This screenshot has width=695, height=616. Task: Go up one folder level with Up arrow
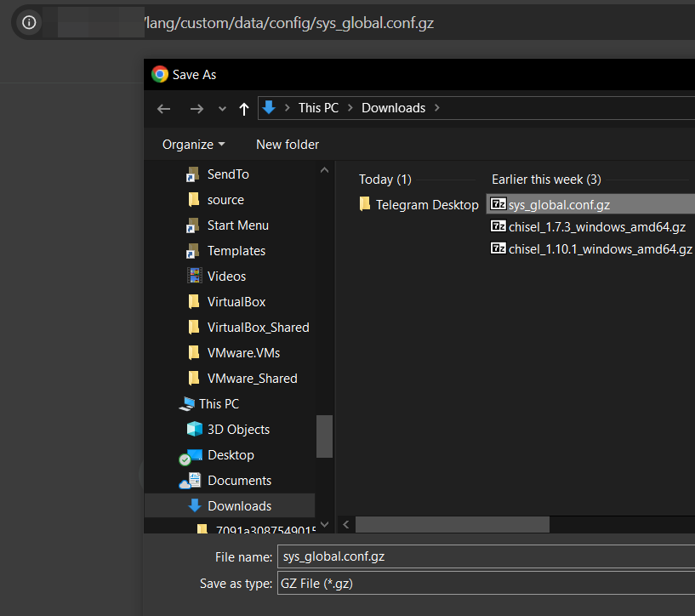244,108
